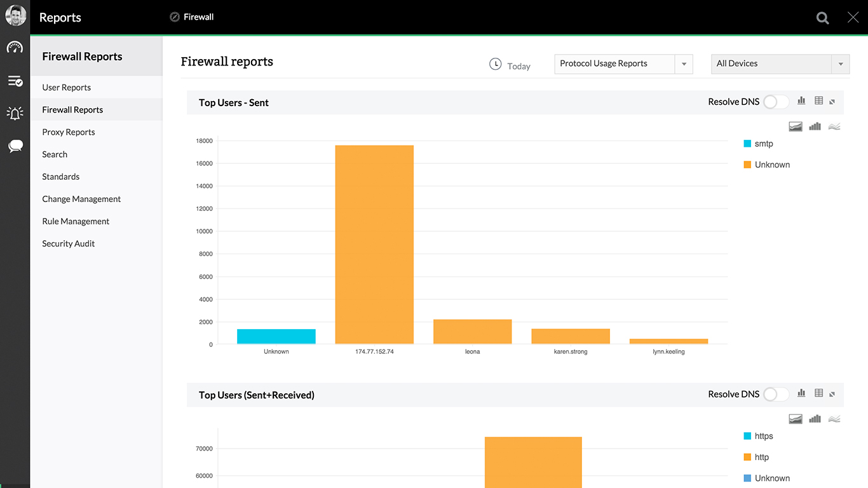Image resolution: width=868 pixels, height=488 pixels.
Task: Select bar chart type for Top Users (Sent+Received)
Action: point(815,419)
